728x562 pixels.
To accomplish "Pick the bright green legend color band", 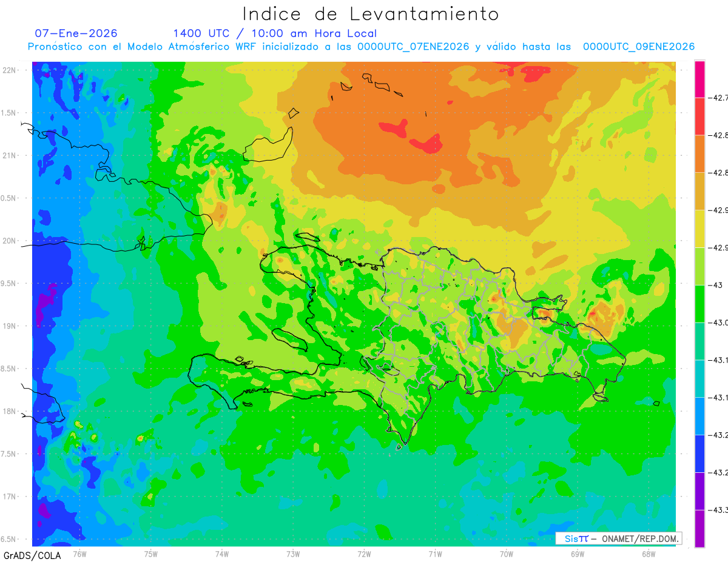I will pos(699,303).
